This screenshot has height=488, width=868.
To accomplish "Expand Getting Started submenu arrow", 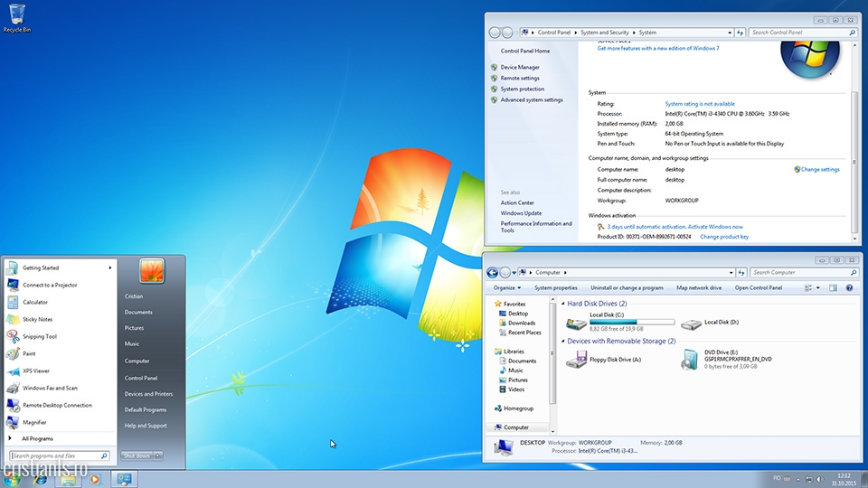I will tap(110, 267).
